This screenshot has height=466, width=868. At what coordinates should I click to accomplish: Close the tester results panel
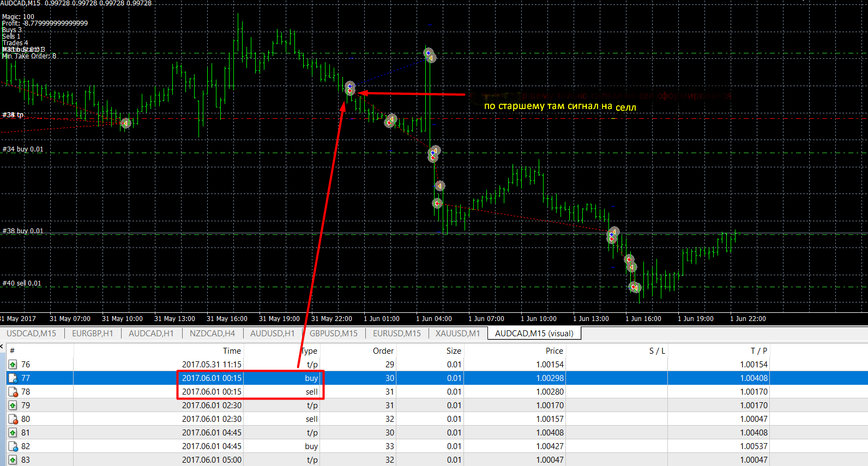(2, 347)
